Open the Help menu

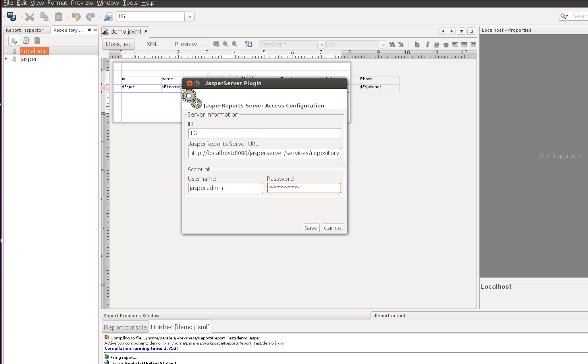coord(148,3)
